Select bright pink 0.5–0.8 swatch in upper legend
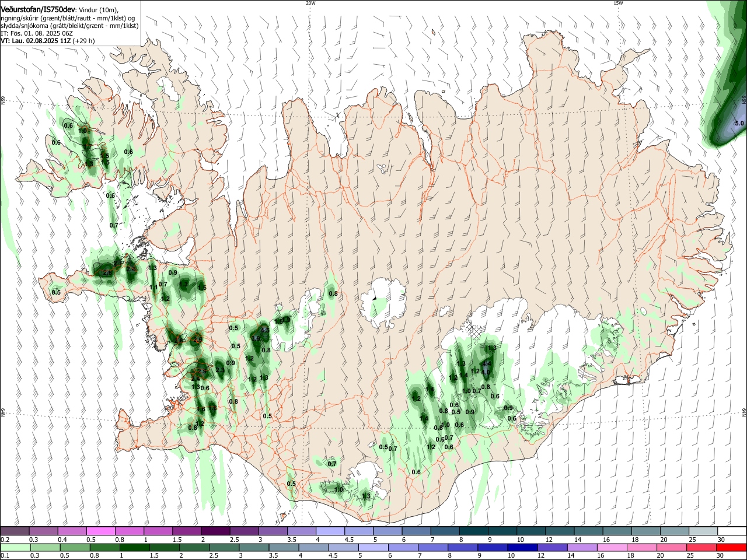The width and height of the screenshot is (747, 560). pos(101,531)
